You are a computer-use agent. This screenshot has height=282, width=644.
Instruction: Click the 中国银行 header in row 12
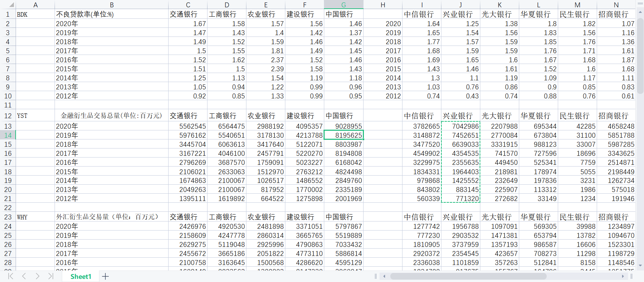(344, 115)
